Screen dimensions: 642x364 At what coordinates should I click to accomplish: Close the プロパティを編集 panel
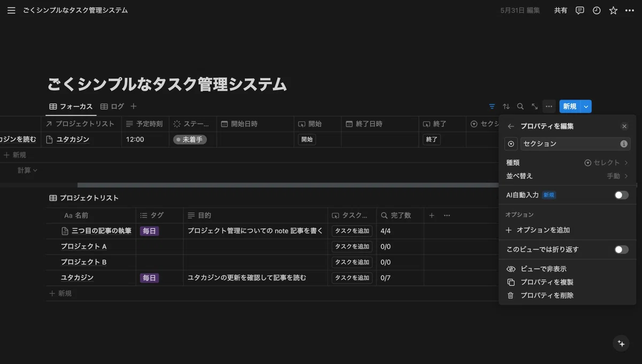[x=624, y=127]
